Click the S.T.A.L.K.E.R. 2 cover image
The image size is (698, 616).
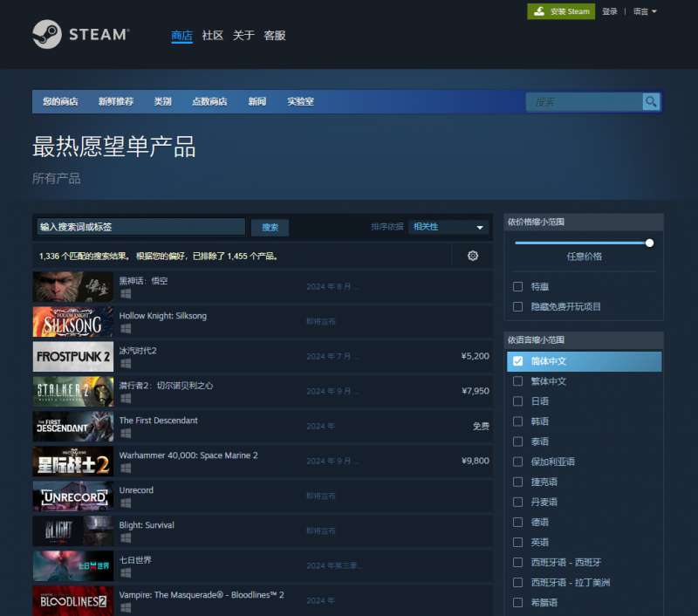tap(73, 392)
